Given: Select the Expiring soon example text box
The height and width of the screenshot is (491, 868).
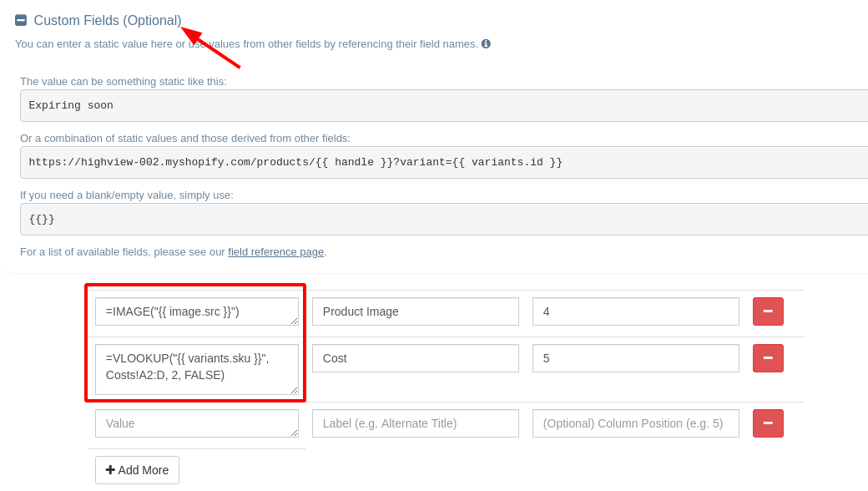Looking at the screenshot, I should point(434,105).
